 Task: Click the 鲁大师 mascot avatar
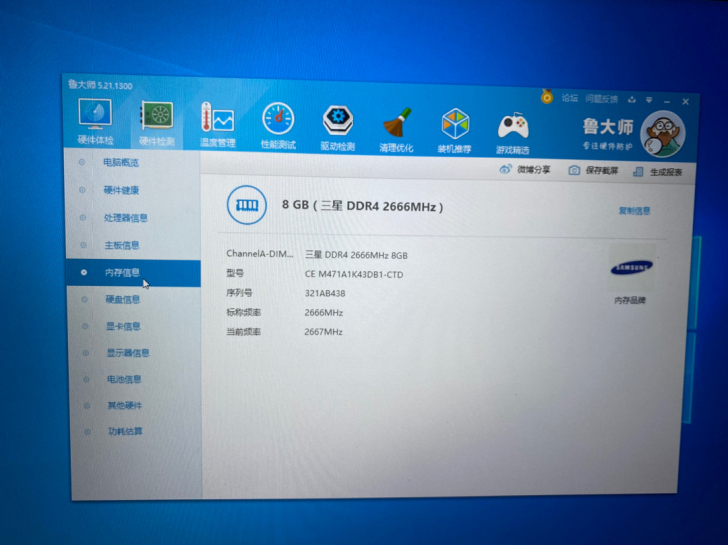coord(663,135)
